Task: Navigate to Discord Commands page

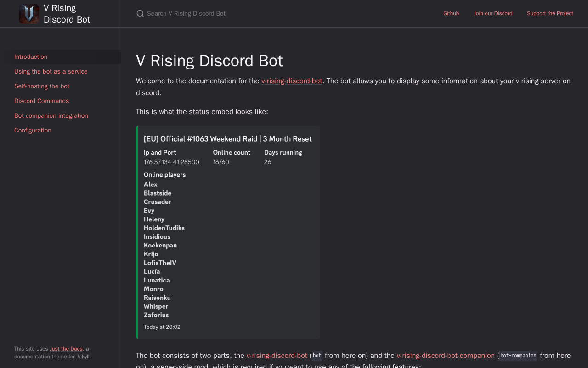Action: (x=61, y=101)
